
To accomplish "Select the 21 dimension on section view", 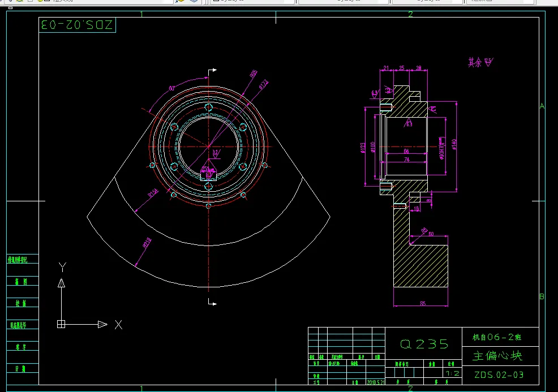I will [386, 68].
